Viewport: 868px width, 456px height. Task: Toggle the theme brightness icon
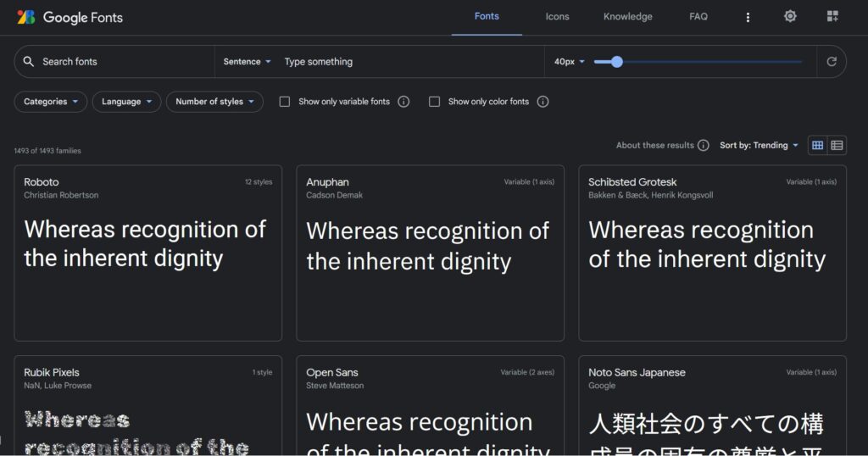[790, 17]
